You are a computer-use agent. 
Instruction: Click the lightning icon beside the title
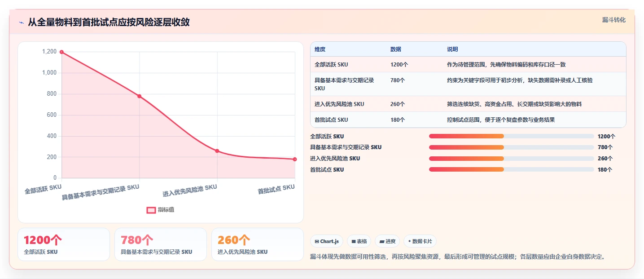(22, 22)
